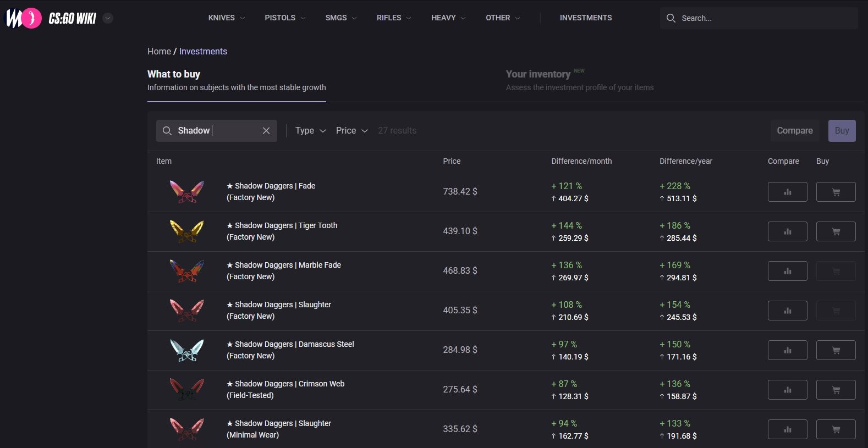Open the Pistols menu

point(285,18)
